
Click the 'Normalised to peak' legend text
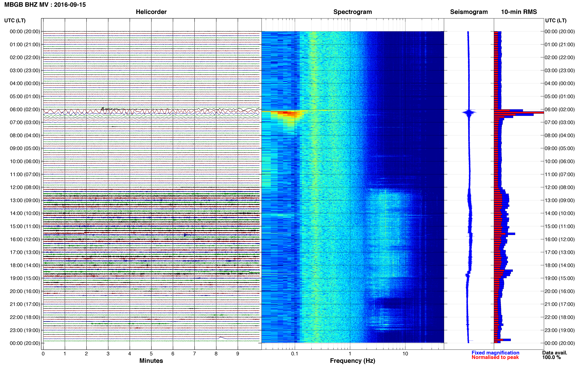(x=495, y=357)
